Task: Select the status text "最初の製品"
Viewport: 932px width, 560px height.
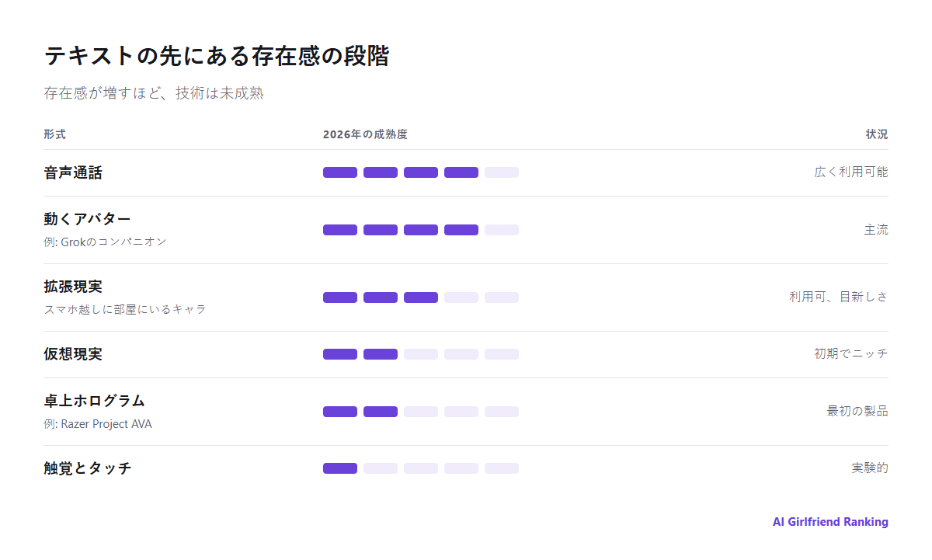Action: point(857,412)
